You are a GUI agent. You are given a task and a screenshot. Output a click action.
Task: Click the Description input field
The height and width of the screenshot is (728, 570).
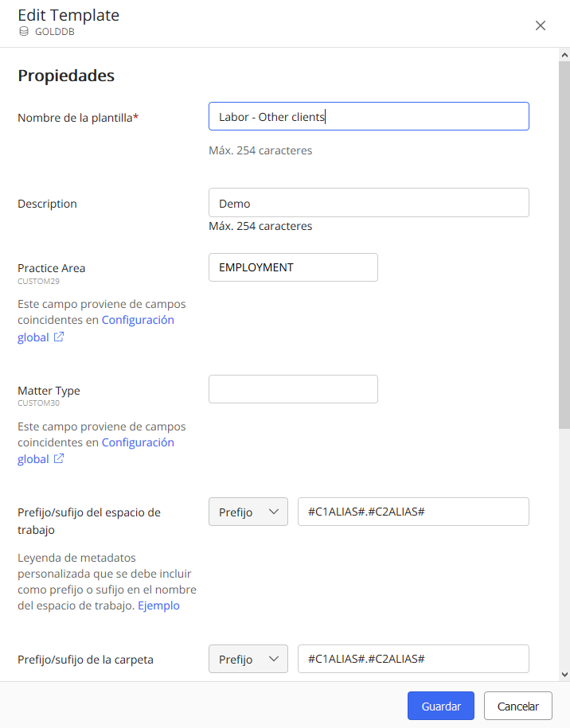(369, 202)
